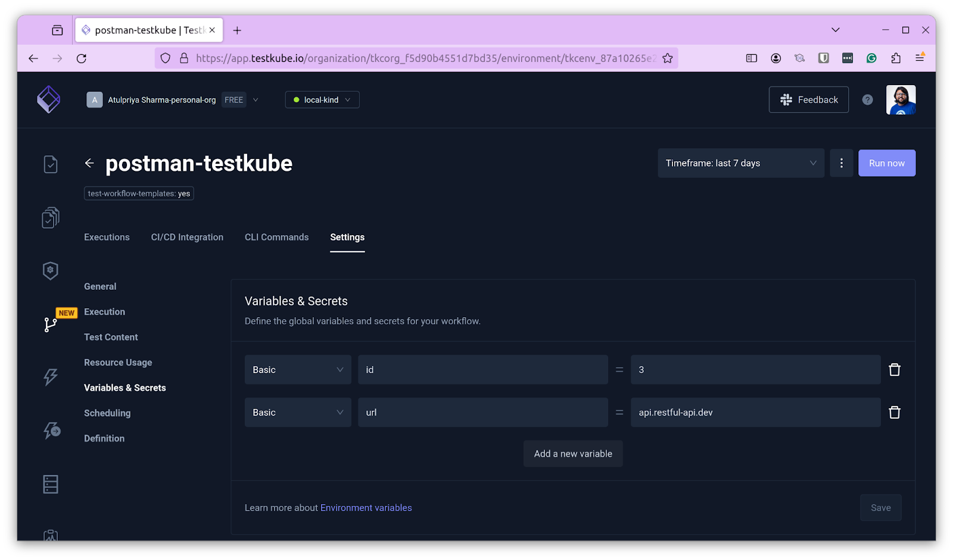
Task: Open the Execution settings section
Action: [104, 312]
